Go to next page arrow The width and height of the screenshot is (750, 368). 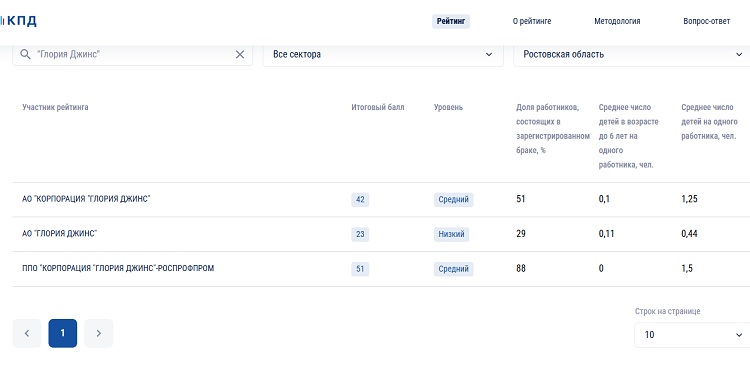click(99, 333)
